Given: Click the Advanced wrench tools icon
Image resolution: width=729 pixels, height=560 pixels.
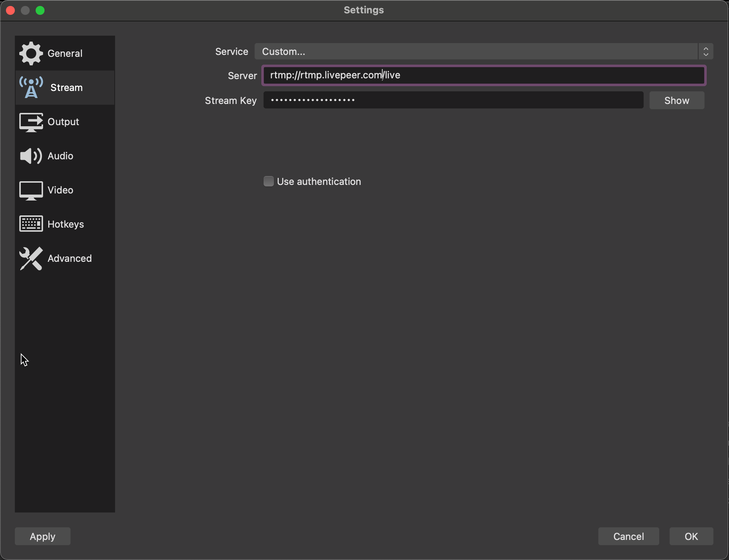Looking at the screenshot, I should click(x=31, y=258).
